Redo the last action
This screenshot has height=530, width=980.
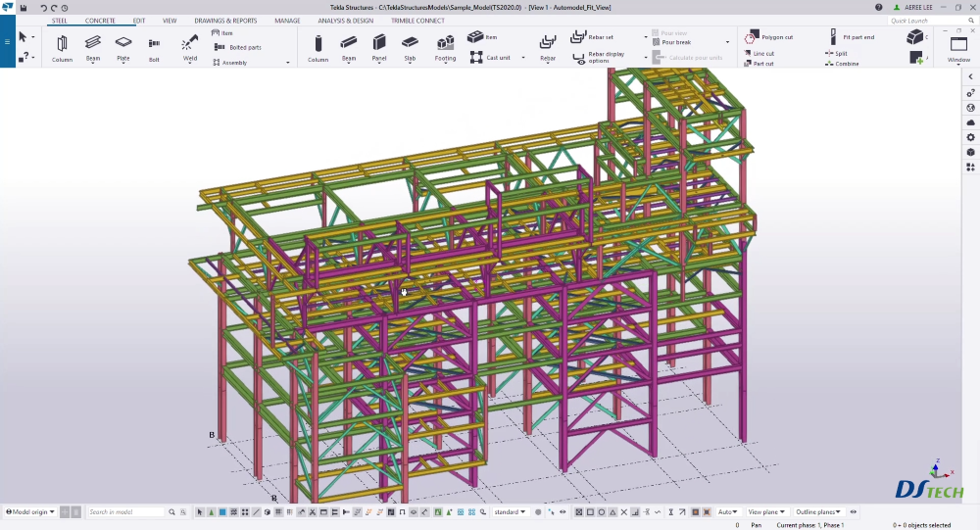point(54,8)
